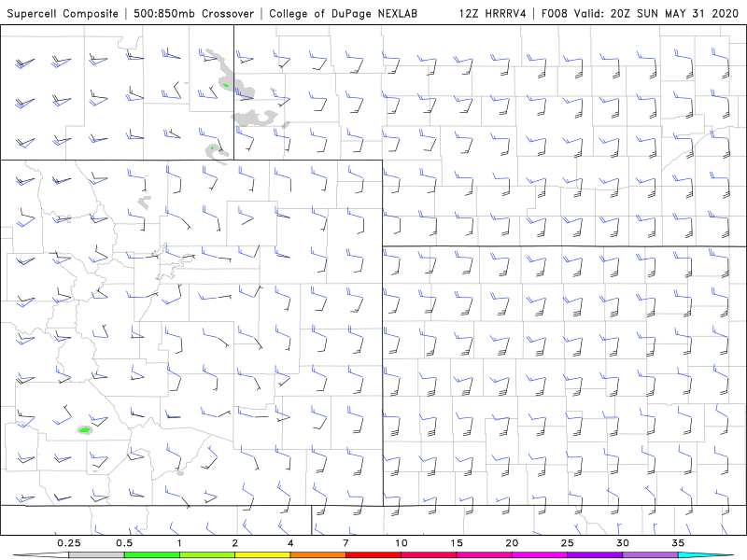Select the purple 25–30 color bar segment
Image resolution: width=747 pixels, height=560 pixels.
click(595, 555)
